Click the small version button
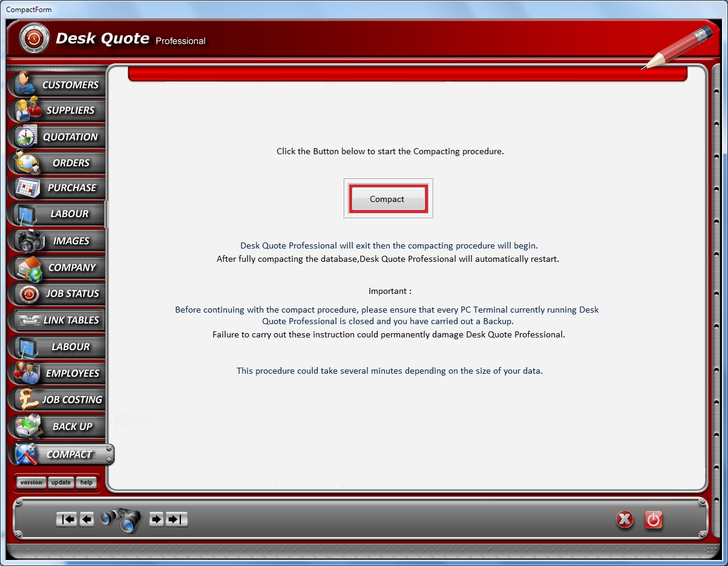 (31, 483)
